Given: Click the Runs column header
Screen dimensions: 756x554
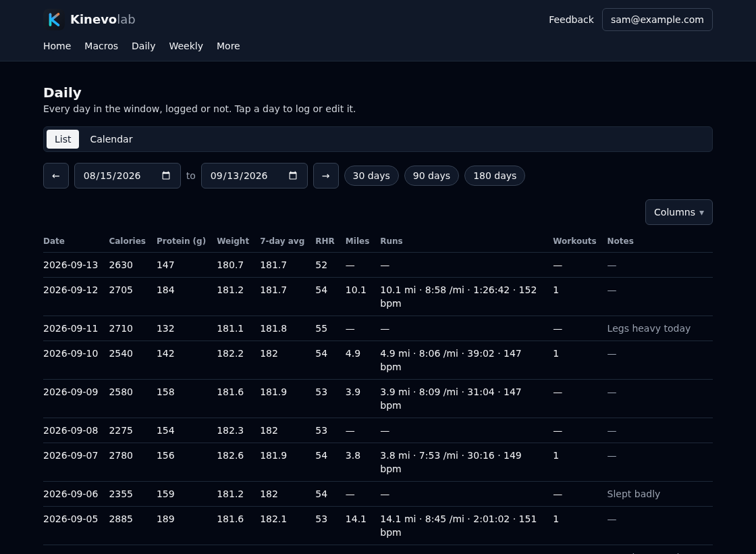Looking at the screenshot, I should (x=391, y=241).
